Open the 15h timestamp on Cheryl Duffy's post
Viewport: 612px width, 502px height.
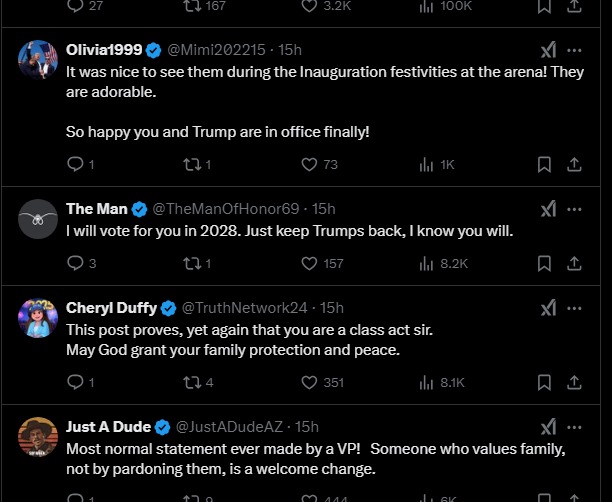point(332,307)
